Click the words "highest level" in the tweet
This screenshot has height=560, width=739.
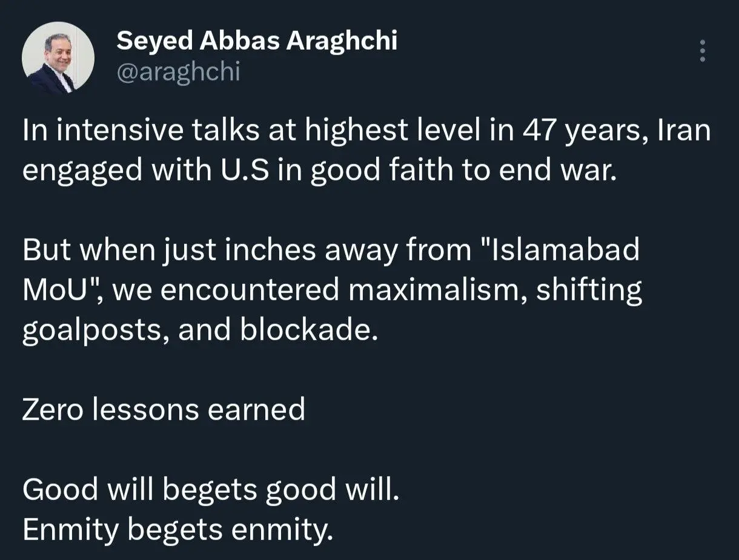375,131
